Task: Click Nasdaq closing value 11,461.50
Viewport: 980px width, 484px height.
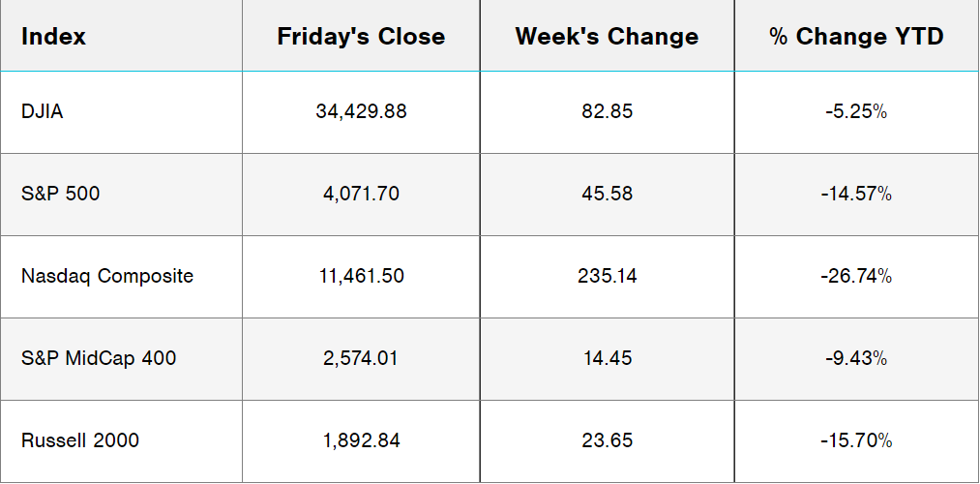Action: click(361, 276)
